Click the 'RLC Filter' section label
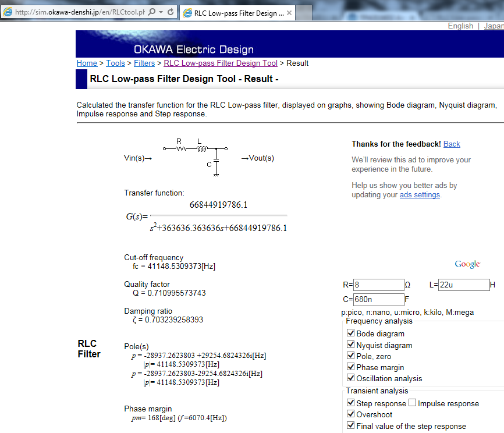The height and width of the screenshot is (433, 504). pos(89,349)
